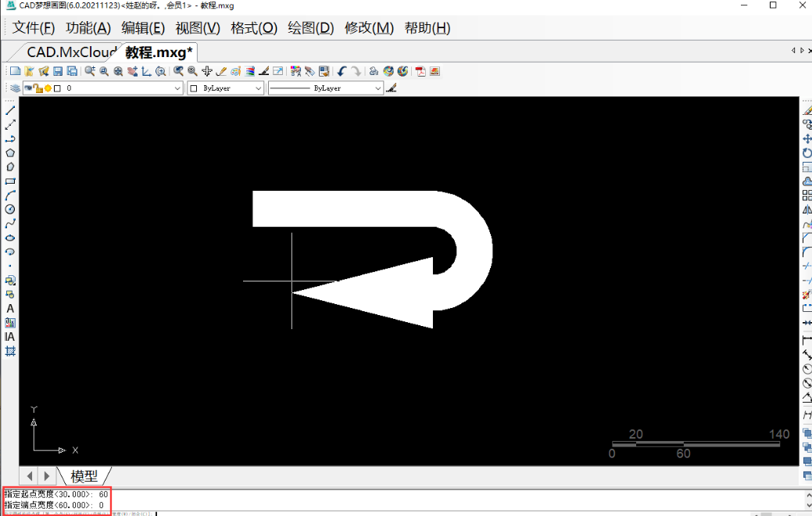Toggle layer visibility eye icon

[28, 88]
